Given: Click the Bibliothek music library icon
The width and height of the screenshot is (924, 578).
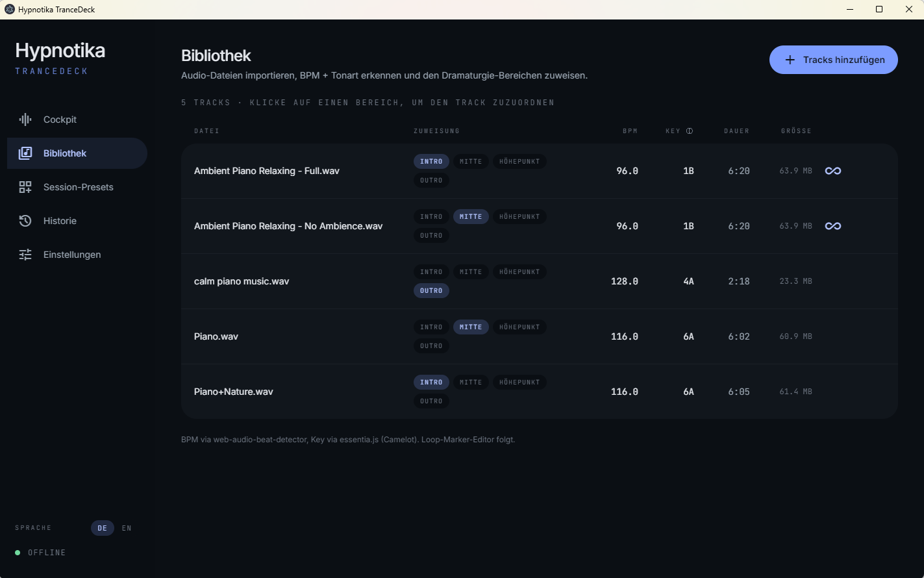Looking at the screenshot, I should click(25, 153).
